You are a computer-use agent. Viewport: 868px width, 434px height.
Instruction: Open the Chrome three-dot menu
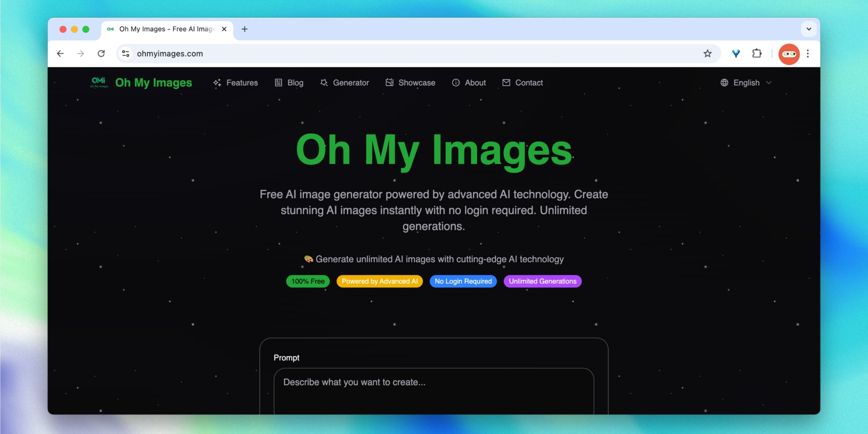pos(808,53)
